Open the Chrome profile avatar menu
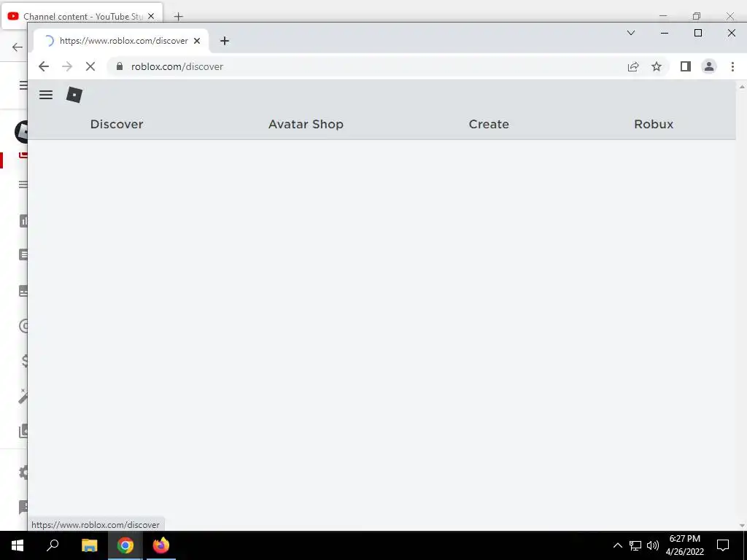 click(x=709, y=66)
